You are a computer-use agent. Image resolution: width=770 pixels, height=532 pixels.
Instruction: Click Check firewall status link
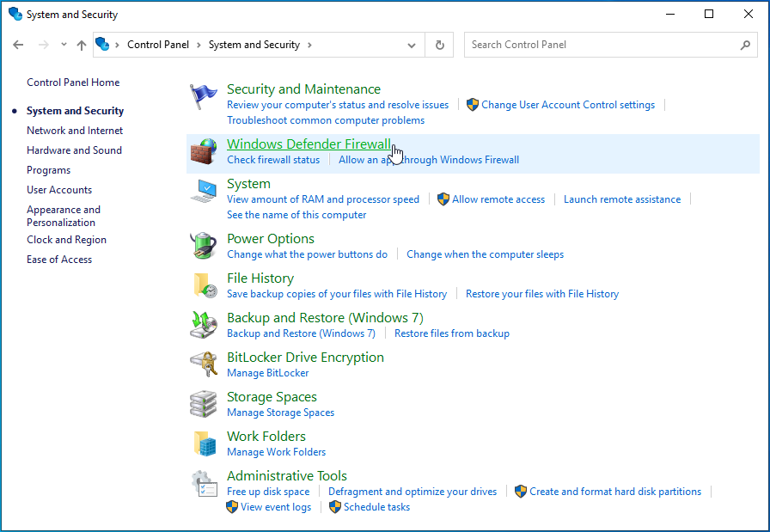pyautogui.click(x=272, y=160)
